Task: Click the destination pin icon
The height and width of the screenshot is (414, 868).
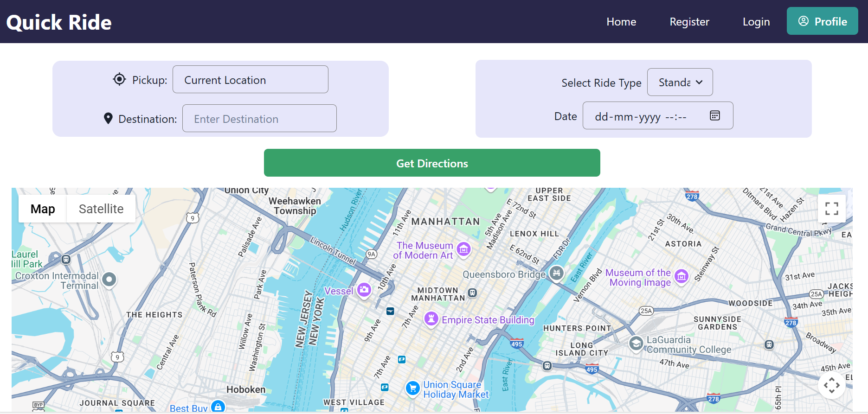Action: coord(108,119)
